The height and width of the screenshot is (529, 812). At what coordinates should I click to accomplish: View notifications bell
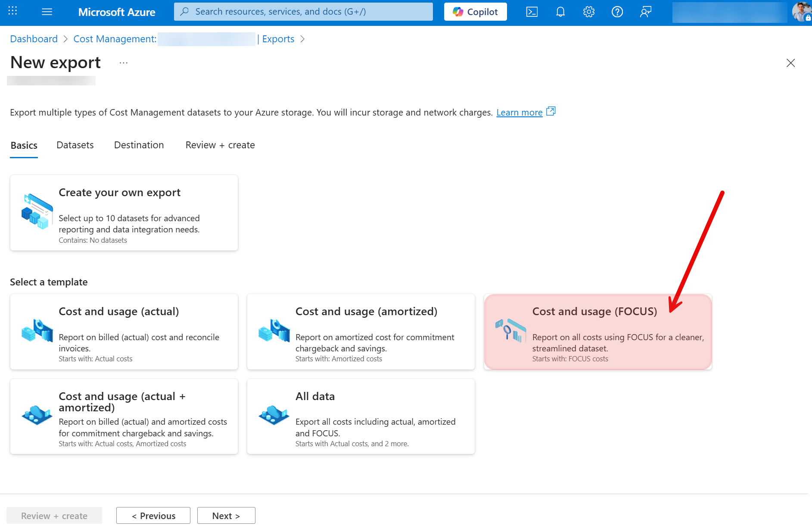point(560,12)
